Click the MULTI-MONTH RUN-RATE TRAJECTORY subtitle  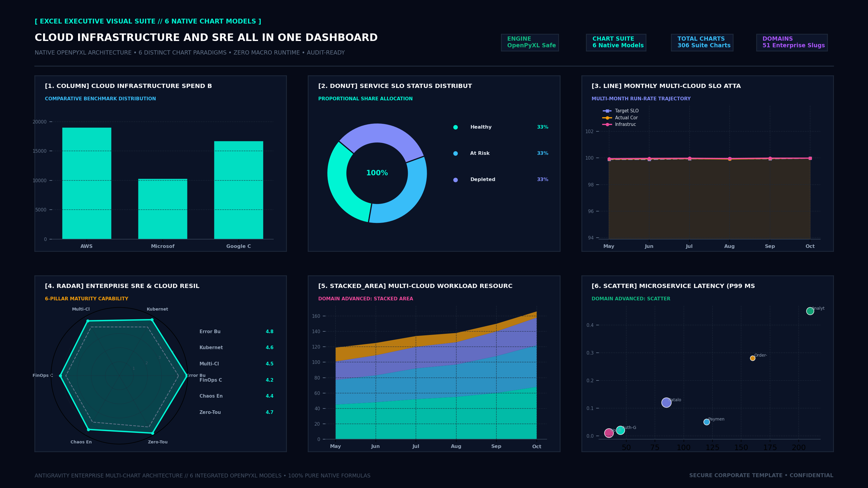(x=641, y=99)
